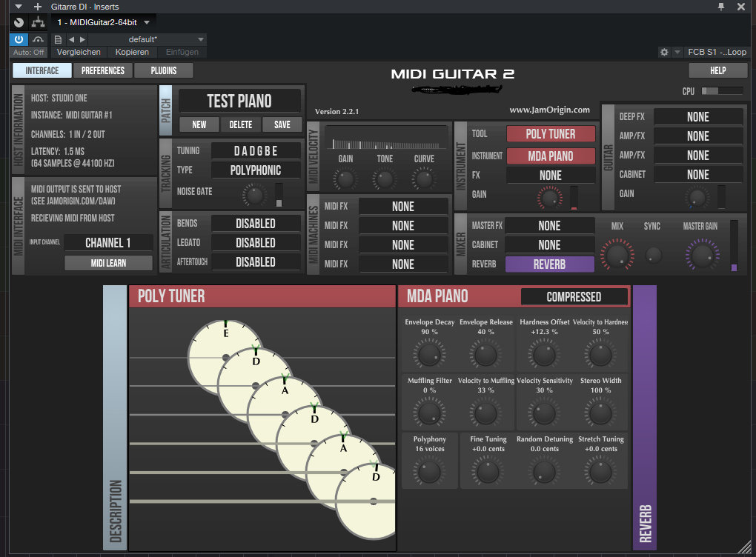
Task: Go to the previous preset arrow
Action: click(x=71, y=39)
